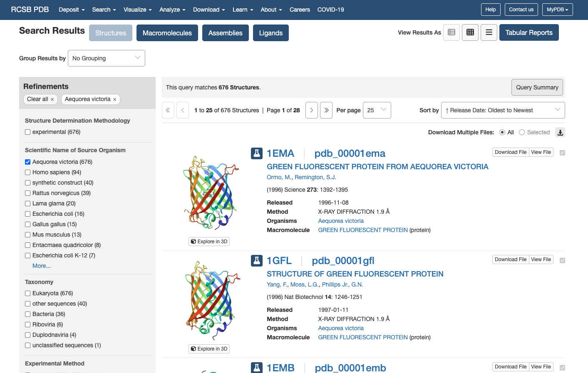Image resolution: width=588 pixels, height=373 pixels.
Task: Open the Per page count dropdown
Action: click(377, 110)
